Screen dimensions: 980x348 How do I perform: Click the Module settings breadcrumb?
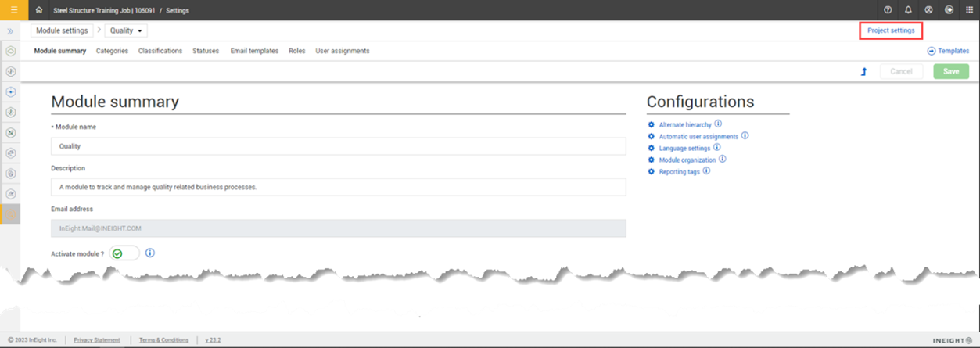click(62, 30)
